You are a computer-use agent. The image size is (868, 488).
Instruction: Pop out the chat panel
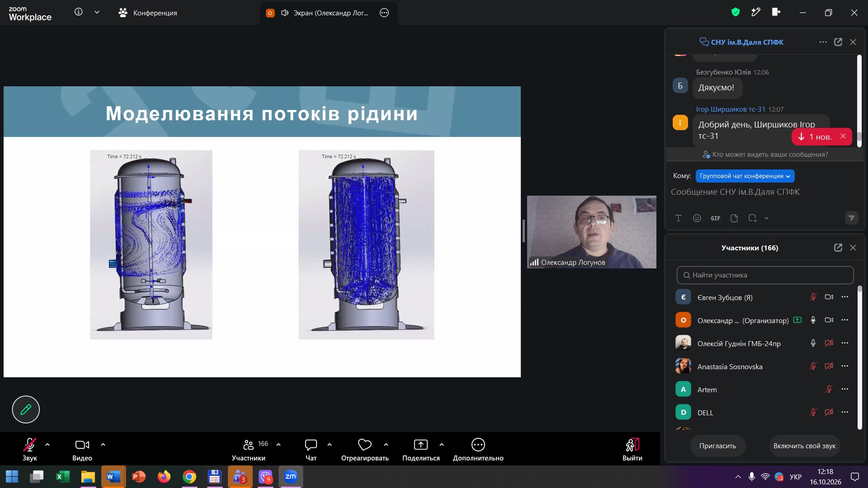[838, 42]
